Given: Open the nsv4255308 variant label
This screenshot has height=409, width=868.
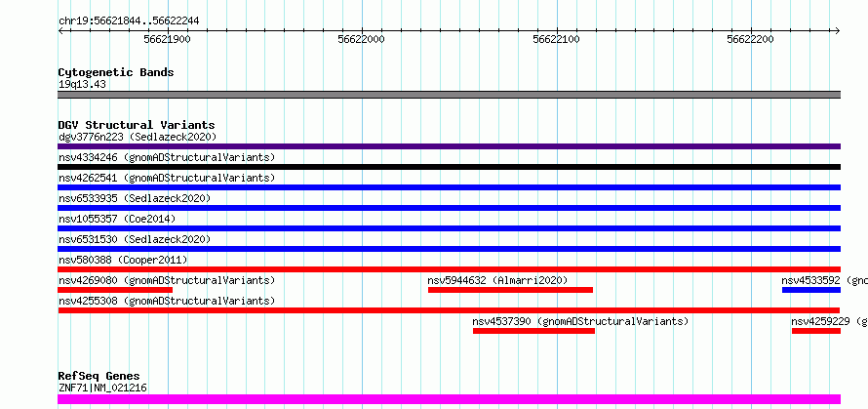Looking at the screenshot, I should [167, 301].
